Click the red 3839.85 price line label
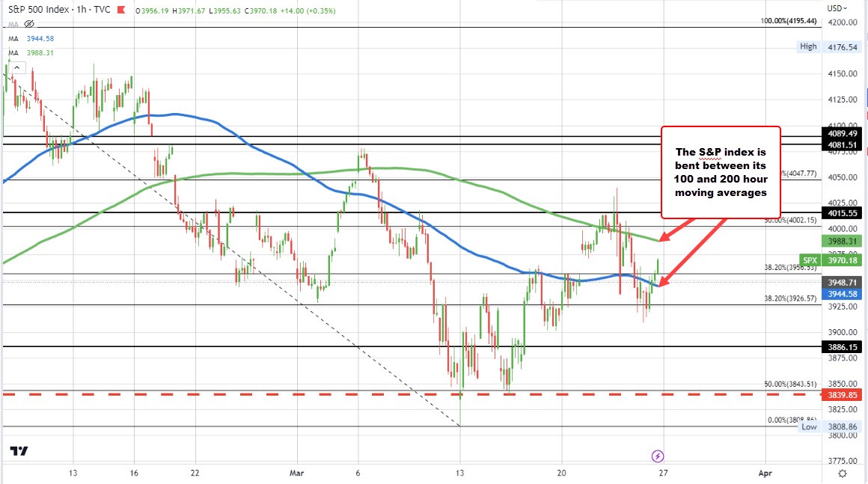 (x=842, y=395)
